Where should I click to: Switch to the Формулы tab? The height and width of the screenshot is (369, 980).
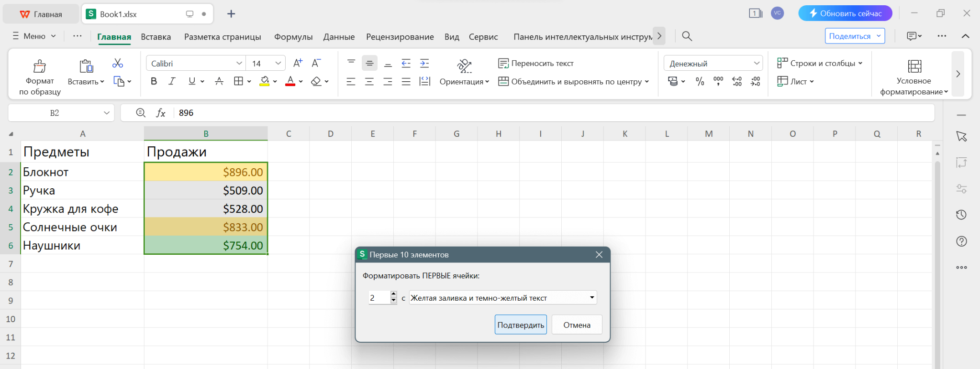pyautogui.click(x=293, y=37)
